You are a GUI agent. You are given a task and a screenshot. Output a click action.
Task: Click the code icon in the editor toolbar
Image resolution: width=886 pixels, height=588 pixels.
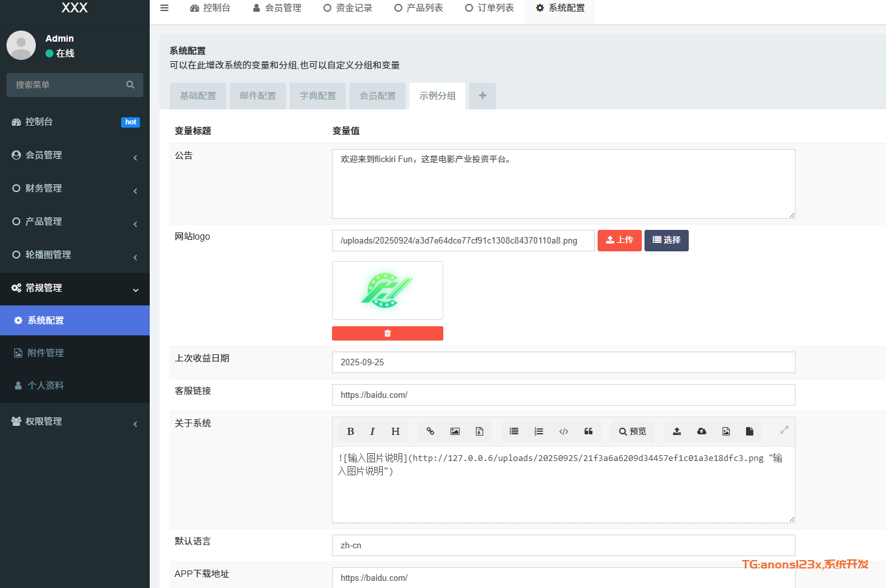click(x=564, y=431)
